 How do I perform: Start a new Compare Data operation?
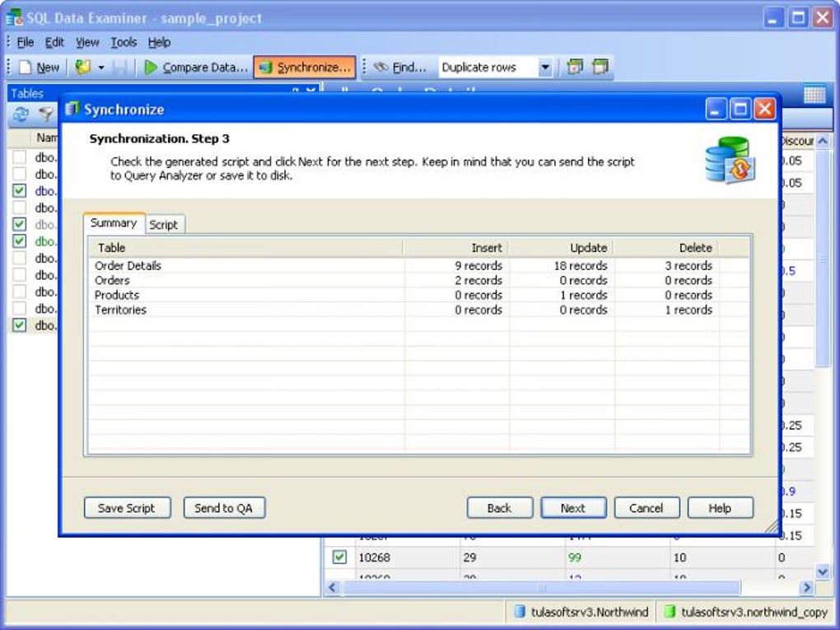195,67
